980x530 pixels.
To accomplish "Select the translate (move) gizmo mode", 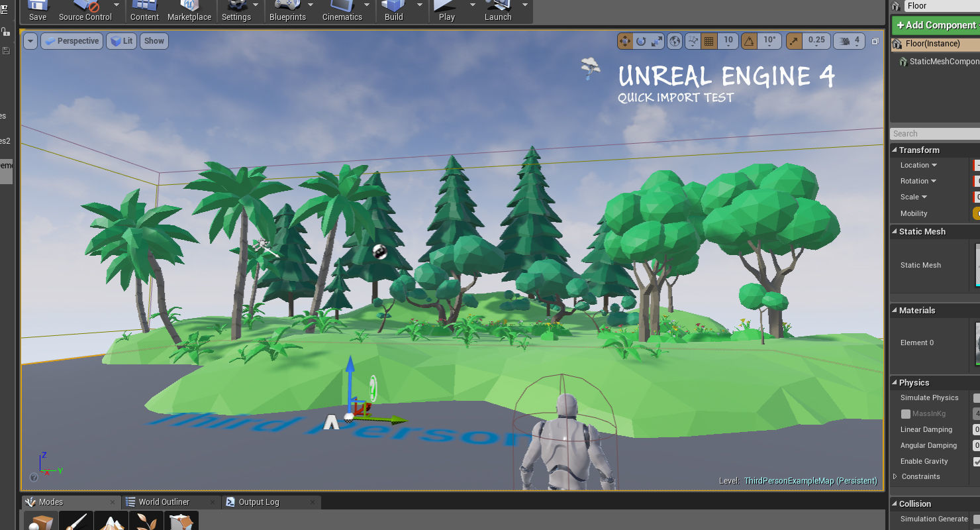I will (x=625, y=41).
